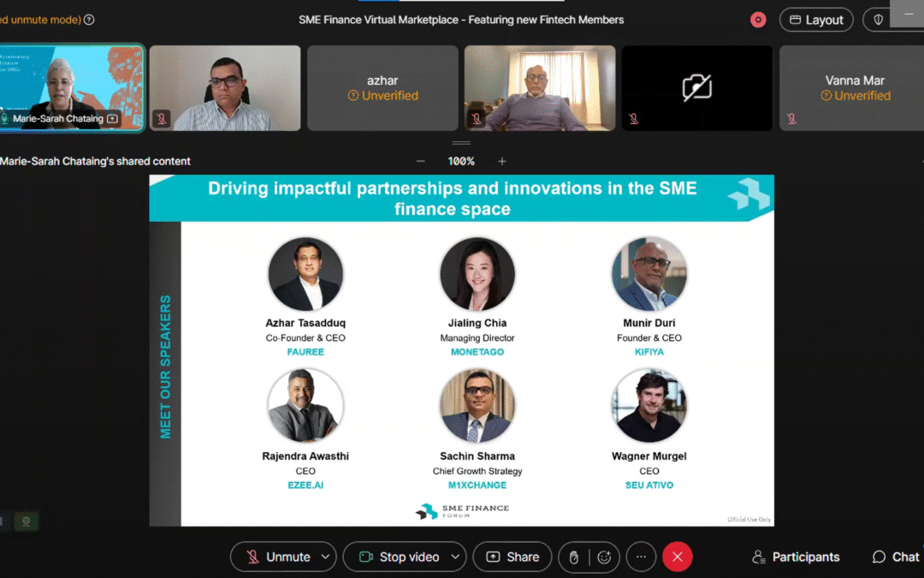Screen dimensions: 924x578
Task: Click slide title 'Driving impactful partnerships'
Action: 452,198
